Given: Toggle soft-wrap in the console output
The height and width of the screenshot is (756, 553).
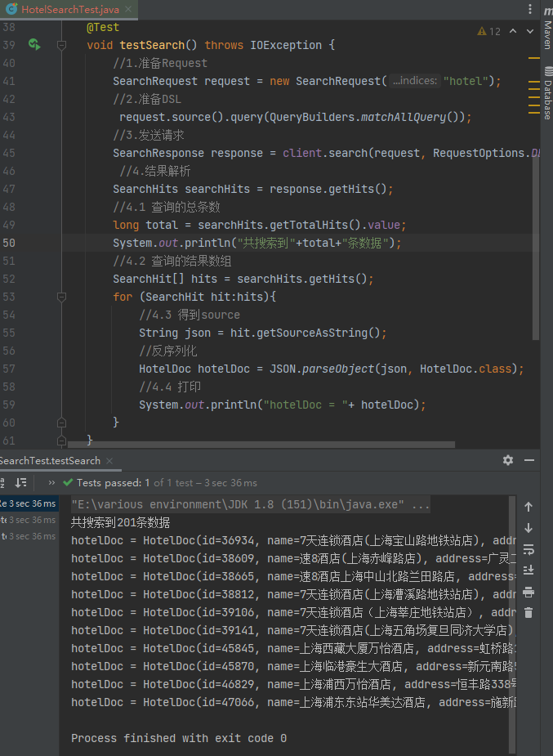Looking at the screenshot, I should point(528,549).
